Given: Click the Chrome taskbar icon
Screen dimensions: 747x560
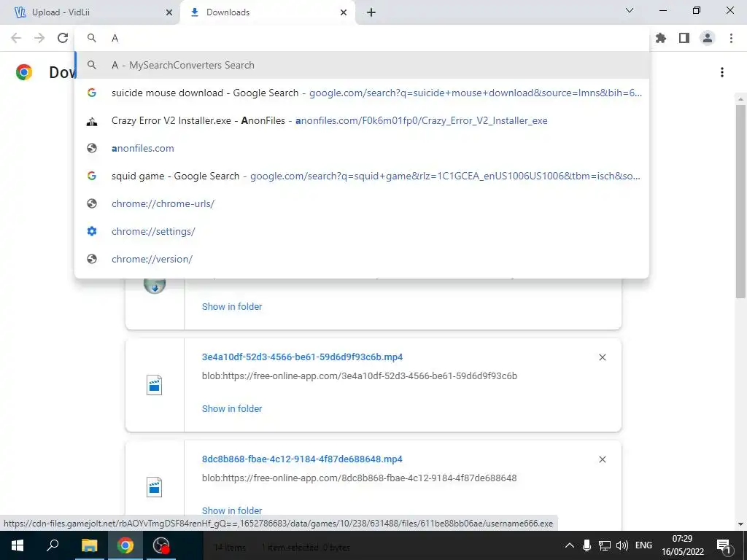Looking at the screenshot, I should [125, 545].
